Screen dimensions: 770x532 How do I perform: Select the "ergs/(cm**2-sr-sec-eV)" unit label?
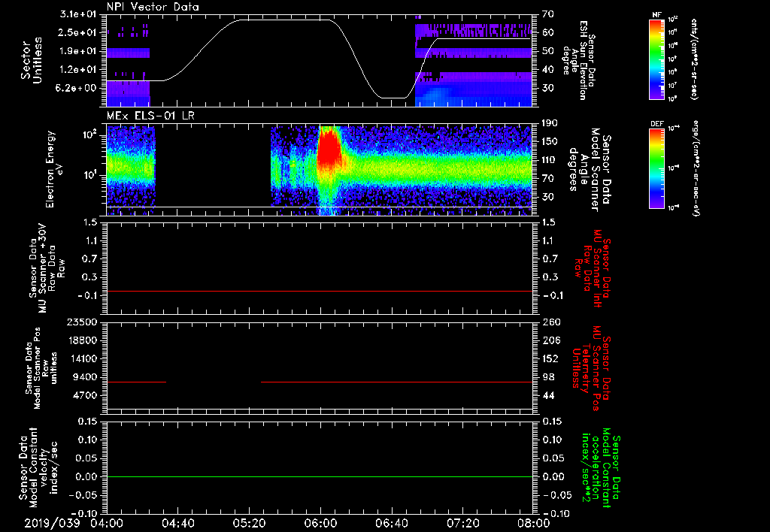click(x=696, y=168)
